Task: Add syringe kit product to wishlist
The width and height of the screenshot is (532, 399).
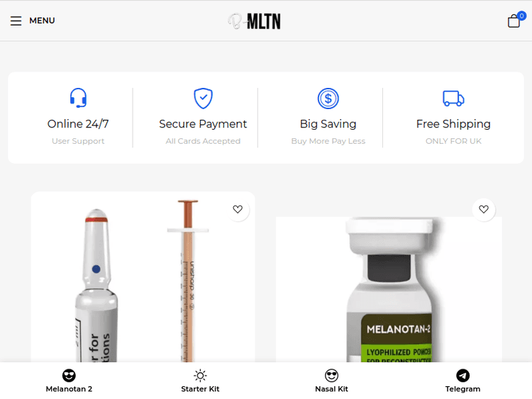Action: point(238,209)
